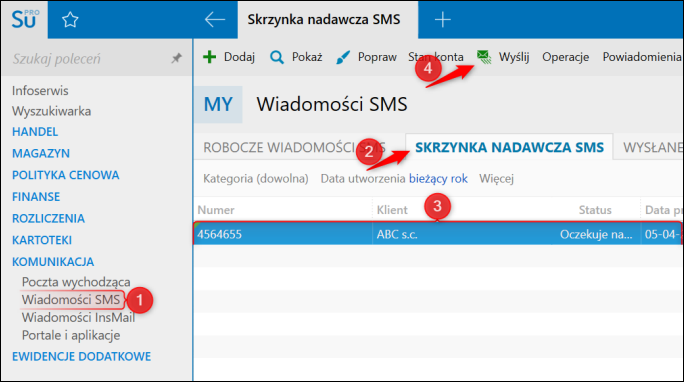Click the ABC s.c. client cell

click(x=397, y=235)
